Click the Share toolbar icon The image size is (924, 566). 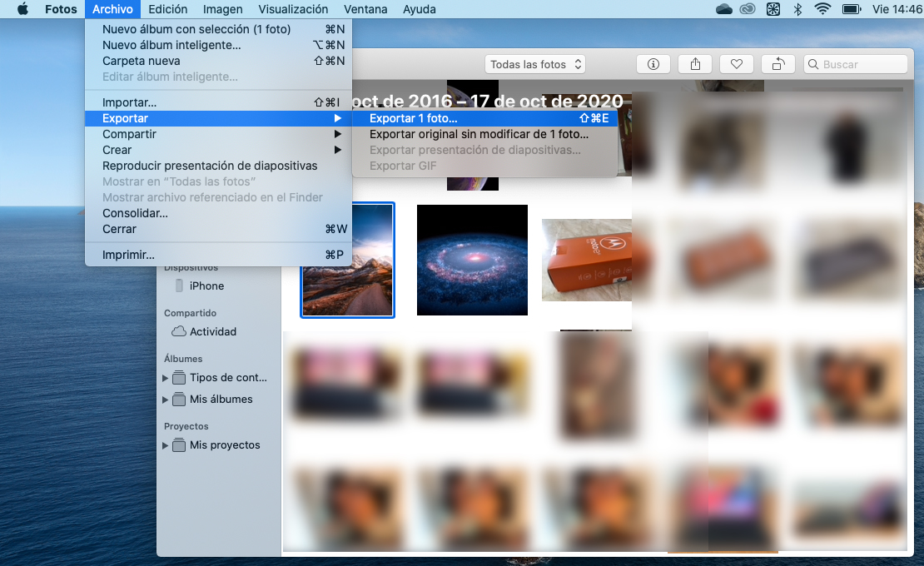[695, 64]
